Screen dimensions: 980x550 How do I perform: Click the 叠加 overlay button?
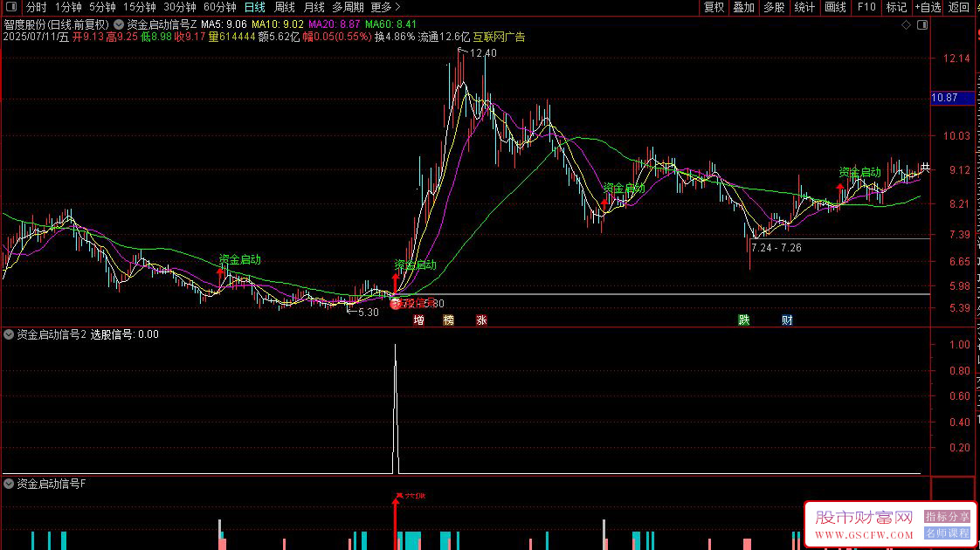click(x=744, y=8)
